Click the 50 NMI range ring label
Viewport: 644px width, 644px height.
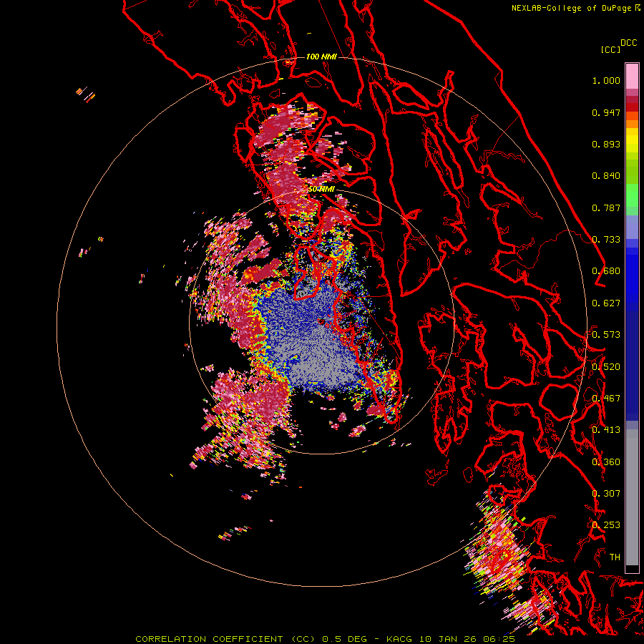pos(321,190)
